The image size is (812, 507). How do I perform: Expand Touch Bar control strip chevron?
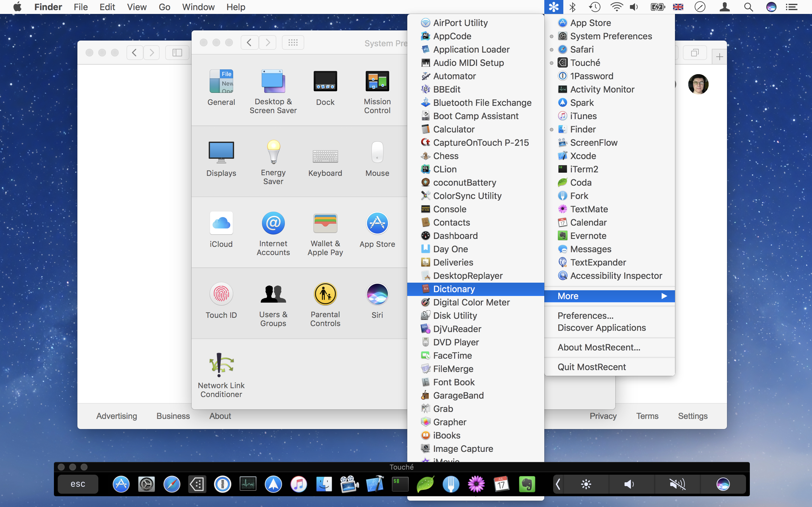tap(558, 484)
